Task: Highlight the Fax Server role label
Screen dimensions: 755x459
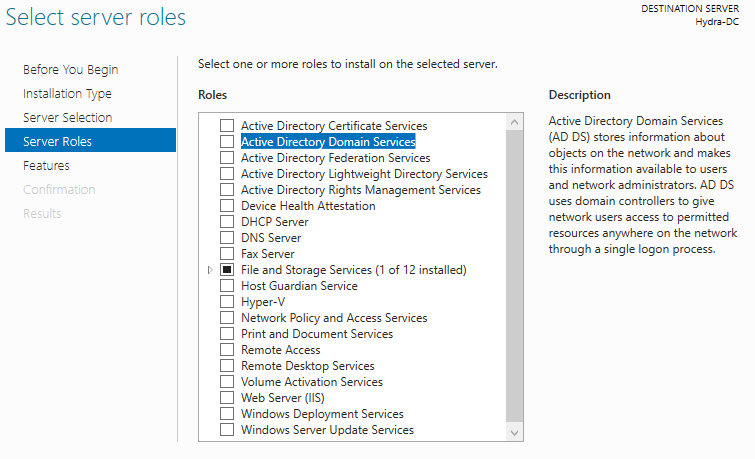Action: (x=268, y=254)
